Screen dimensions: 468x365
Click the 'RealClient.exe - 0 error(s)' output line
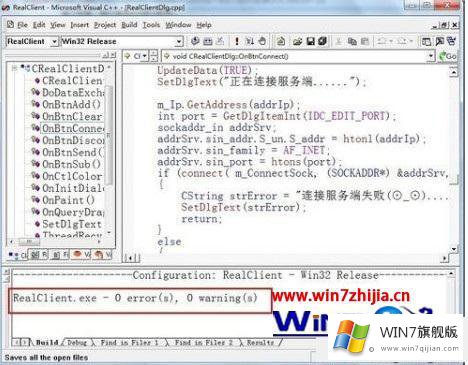(x=135, y=298)
